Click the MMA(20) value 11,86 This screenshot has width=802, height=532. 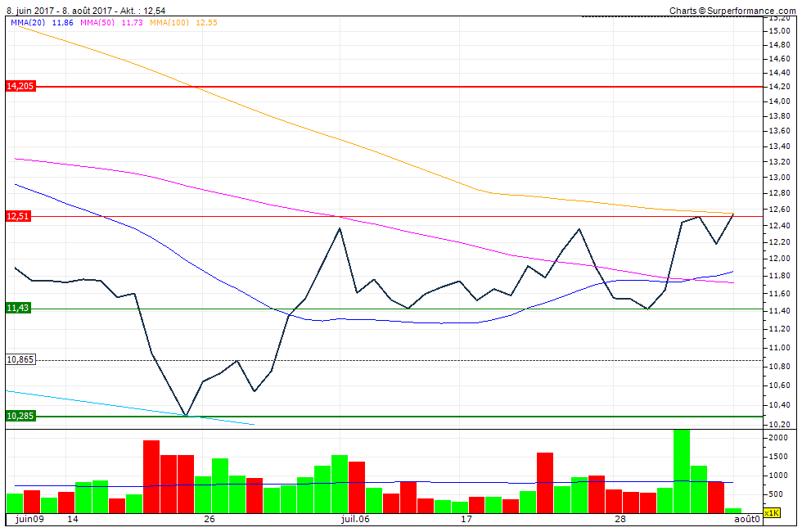[62, 23]
